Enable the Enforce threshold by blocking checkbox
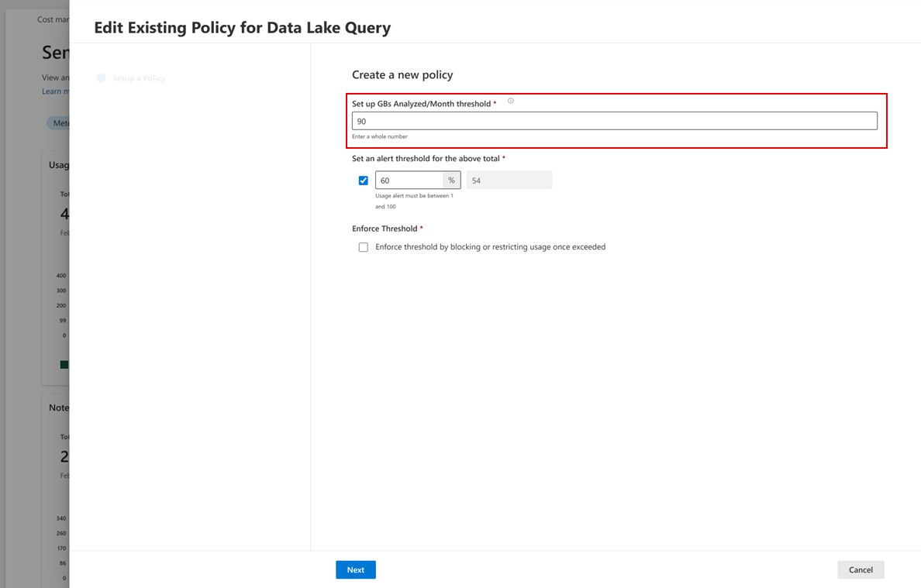 (x=364, y=247)
